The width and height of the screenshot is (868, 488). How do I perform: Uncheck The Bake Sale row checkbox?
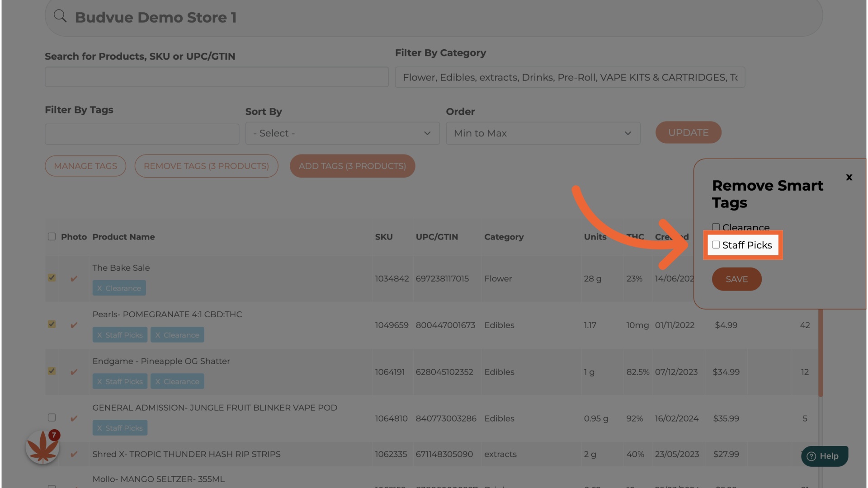click(x=52, y=278)
